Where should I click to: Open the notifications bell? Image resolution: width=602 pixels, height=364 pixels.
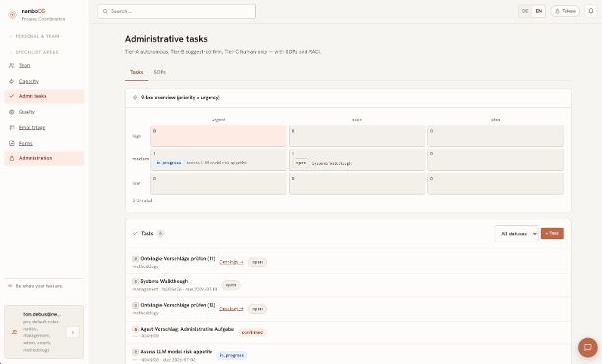click(591, 11)
